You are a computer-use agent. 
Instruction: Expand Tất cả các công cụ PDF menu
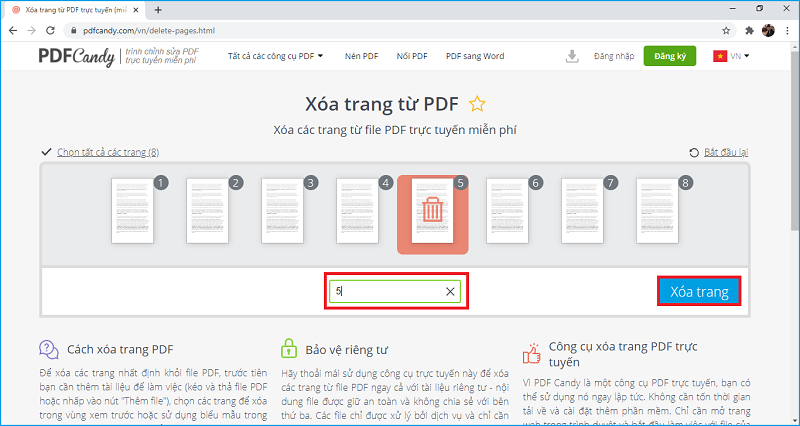276,56
